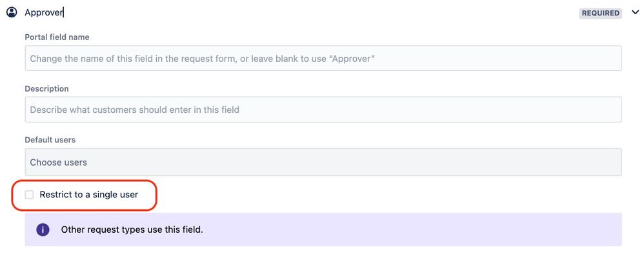Viewport: 644px width, 256px height.
Task: Click the Default users label
Action: [50, 140]
